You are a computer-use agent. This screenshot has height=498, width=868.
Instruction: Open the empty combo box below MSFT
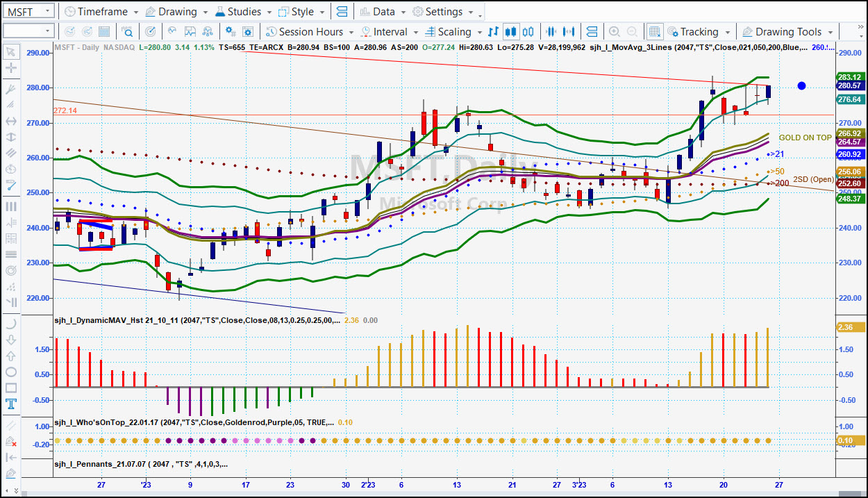click(28, 31)
